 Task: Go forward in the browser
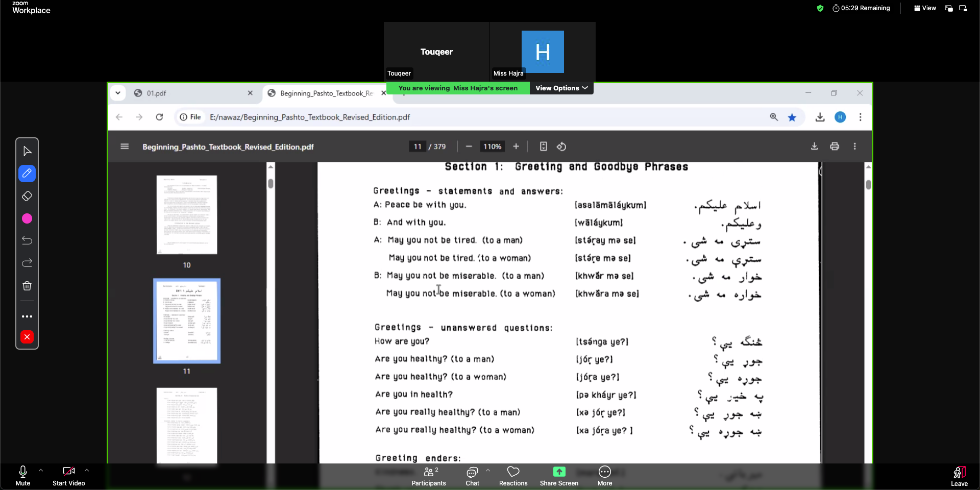(x=139, y=117)
